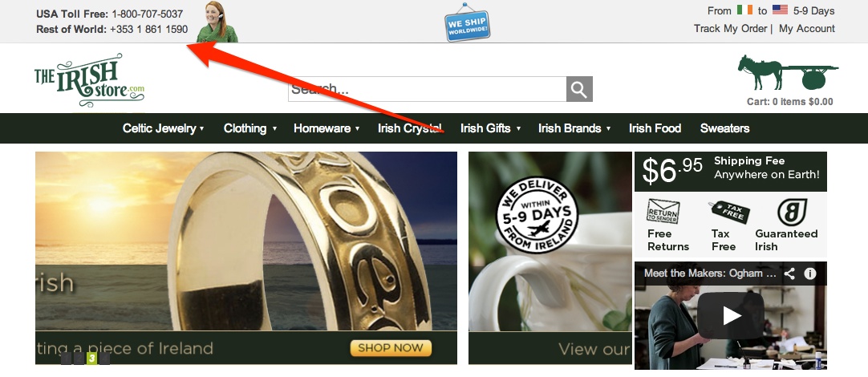This screenshot has height=377, width=868.
Task: Expand the Celtic Jewelry dropdown menu
Action: tap(164, 128)
